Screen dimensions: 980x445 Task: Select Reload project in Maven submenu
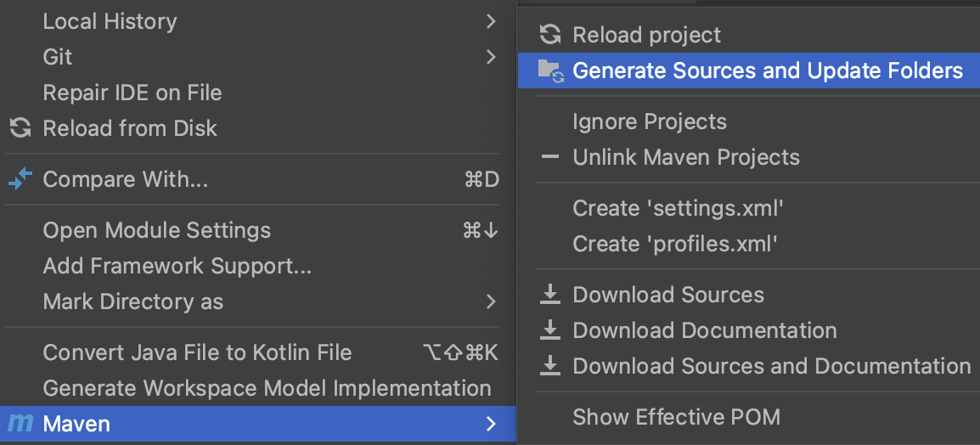[749, 34]
